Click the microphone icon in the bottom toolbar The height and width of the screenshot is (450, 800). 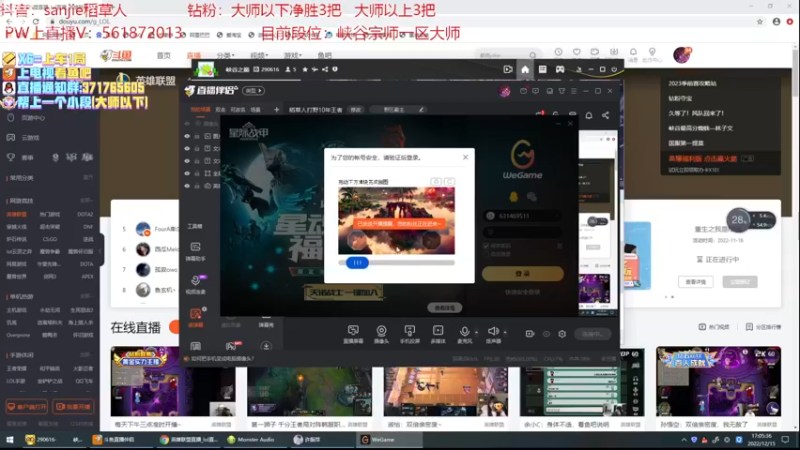point(464,331)
